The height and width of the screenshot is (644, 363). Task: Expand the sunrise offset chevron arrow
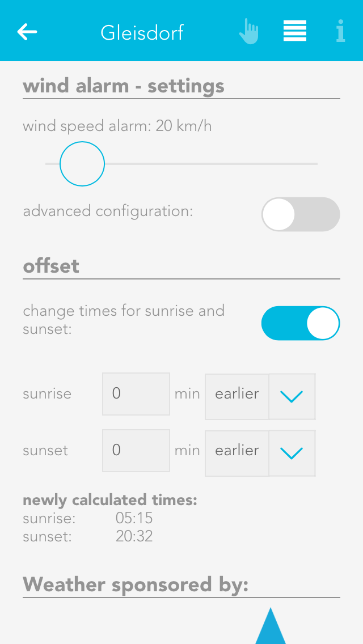292,396
